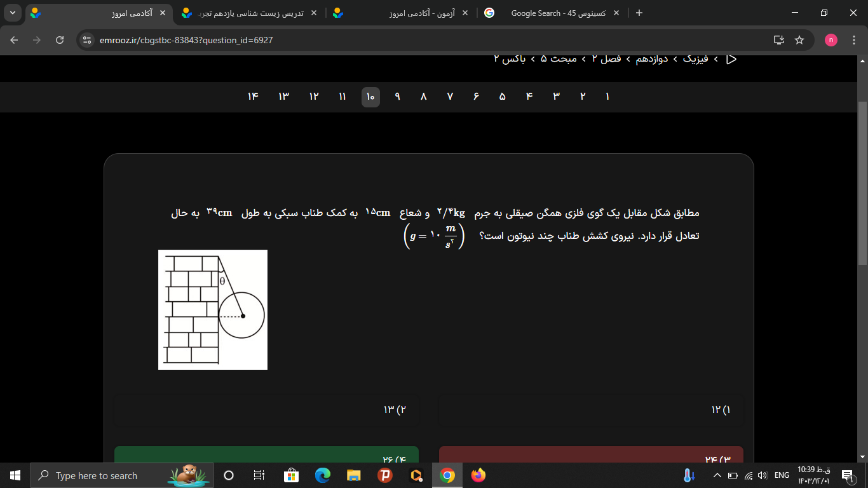Viewport: 868px width, 488px height.
Task: Open Firefox from the taskbar
Action: [478, 475]
